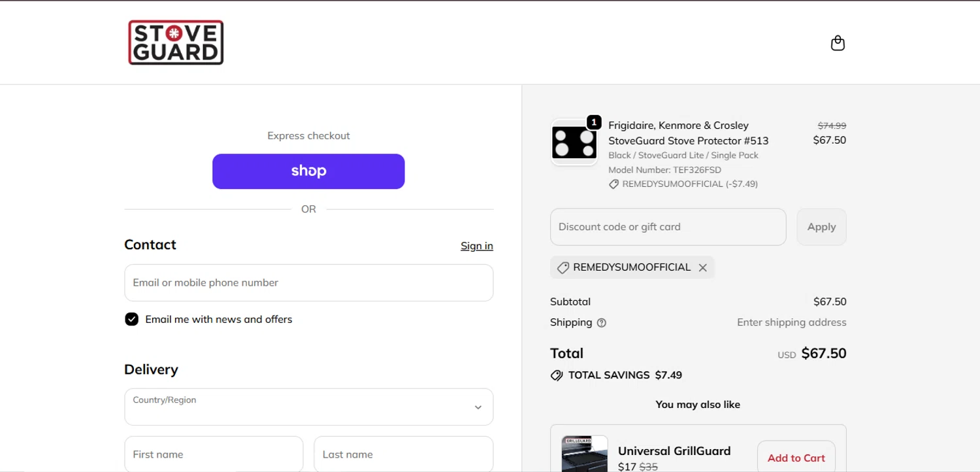The width and height of the screenshot is (980, 472).
Task: Click the Frigidaire, Kenmore & Crosley product title
Action: coord(688,133)
